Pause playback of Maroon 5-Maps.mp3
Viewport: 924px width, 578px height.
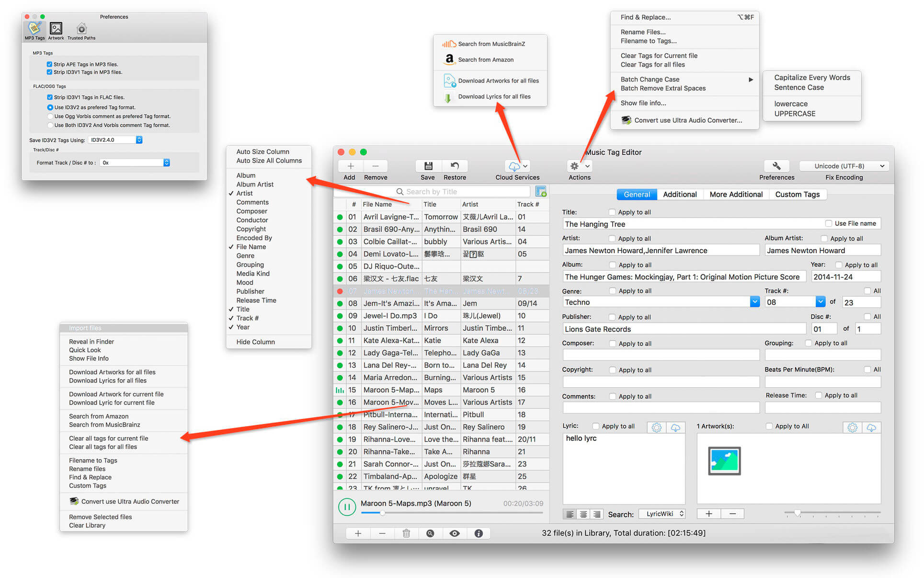pos(347,507)
